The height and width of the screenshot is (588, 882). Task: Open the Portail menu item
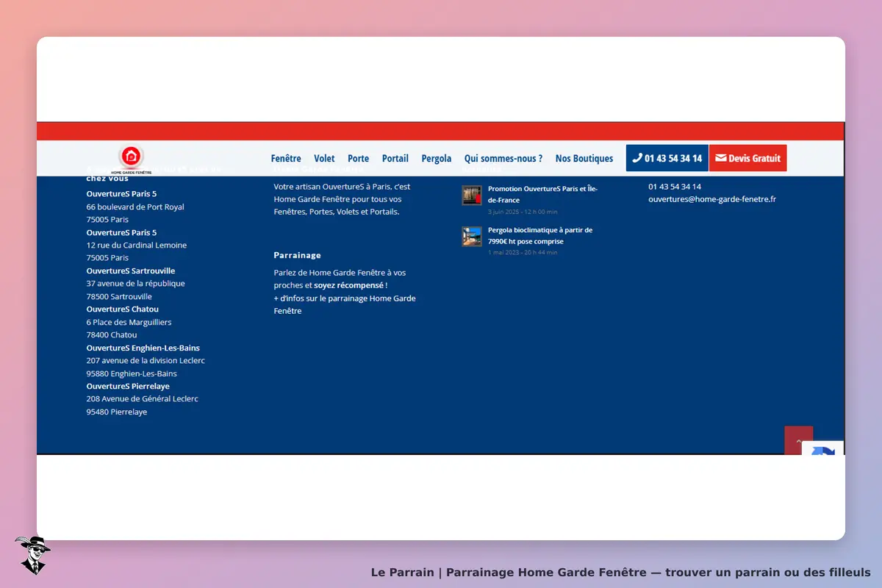(x=395, y=158)
